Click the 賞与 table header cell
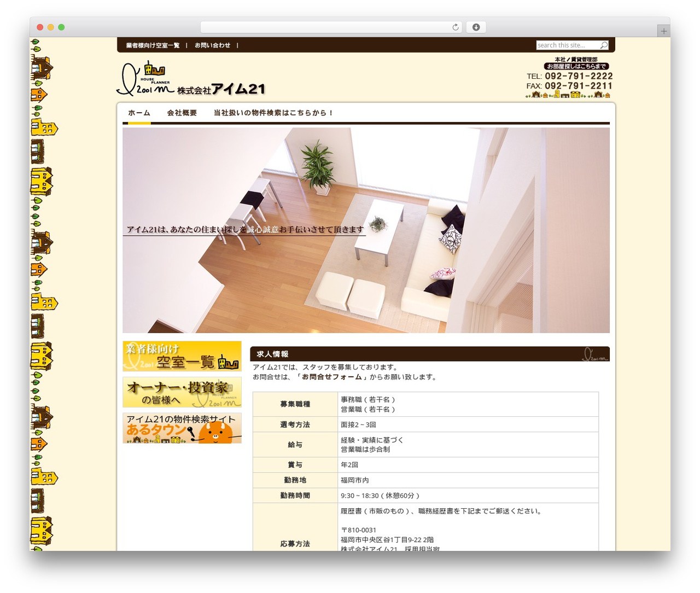 pos(295,465)
